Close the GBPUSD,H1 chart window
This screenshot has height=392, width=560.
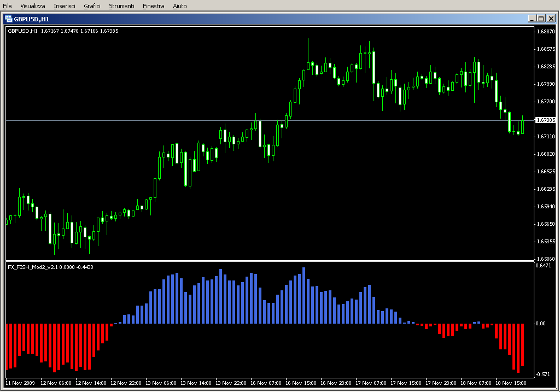point(551,19)
